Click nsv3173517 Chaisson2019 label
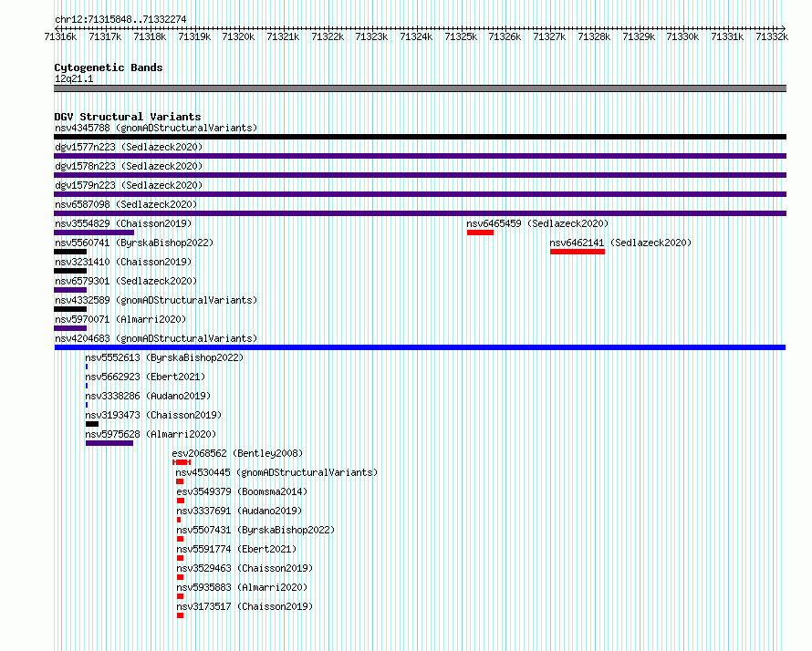This screenshot has height=651, width=812. (245, 606)
